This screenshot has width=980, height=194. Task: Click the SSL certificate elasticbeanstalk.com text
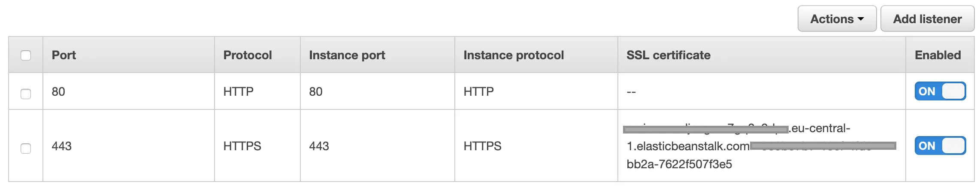coord(688,146)
